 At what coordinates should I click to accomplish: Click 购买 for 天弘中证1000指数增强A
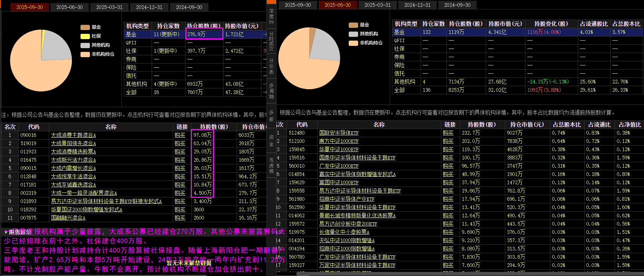448,240
